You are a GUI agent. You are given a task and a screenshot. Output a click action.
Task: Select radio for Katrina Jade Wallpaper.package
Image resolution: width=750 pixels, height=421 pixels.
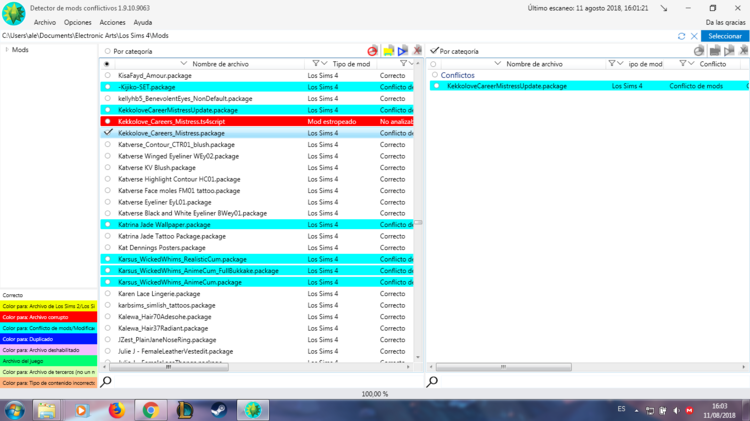[108, 224]
